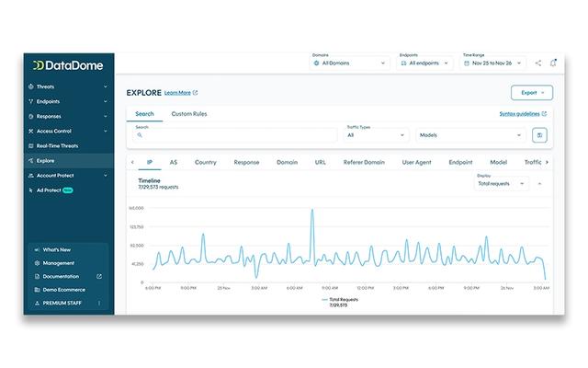Open Management settings gear

click(x=37, y=262)
